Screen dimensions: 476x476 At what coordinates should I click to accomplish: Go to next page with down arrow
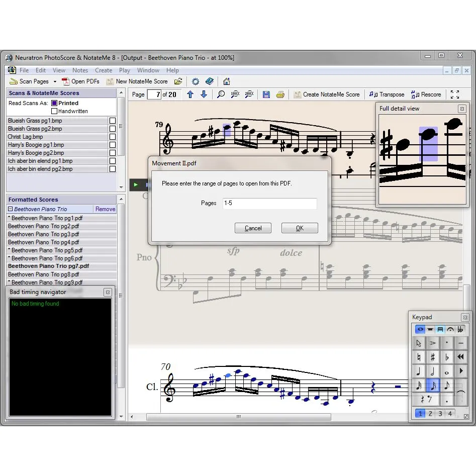pyautogui.click(x=204, y=94)
